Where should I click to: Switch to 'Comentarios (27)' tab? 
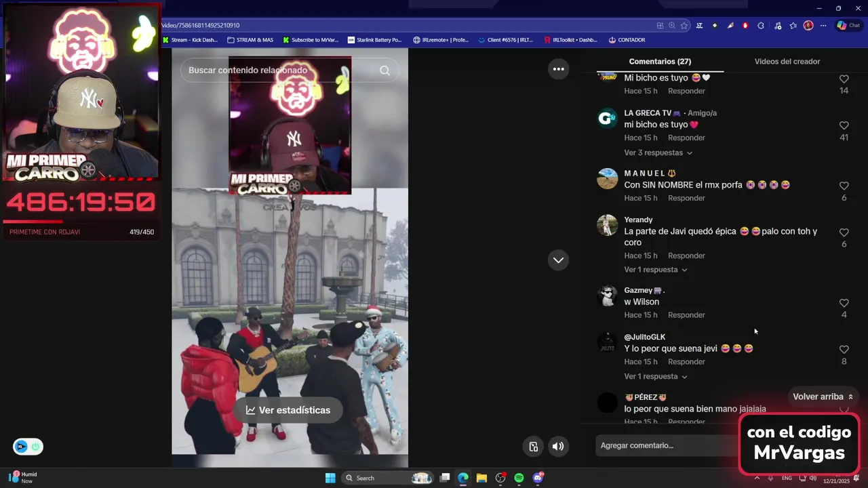click(660, 62)
